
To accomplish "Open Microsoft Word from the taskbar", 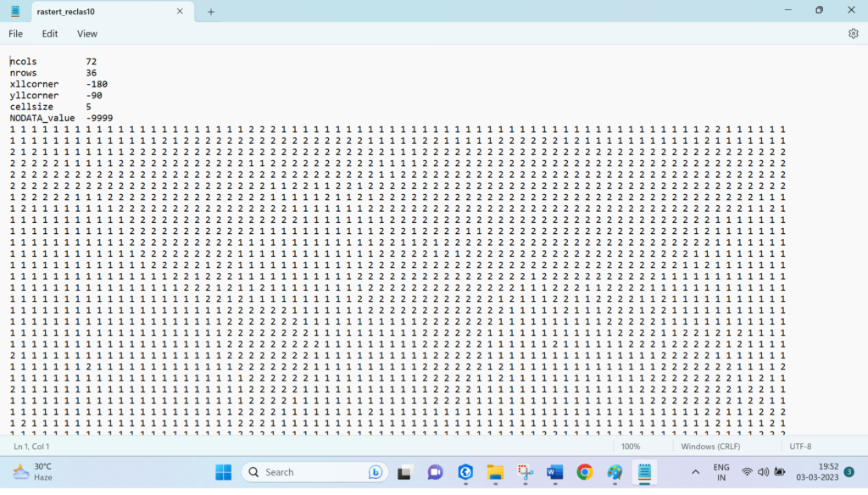I will (x=556, y=472).
